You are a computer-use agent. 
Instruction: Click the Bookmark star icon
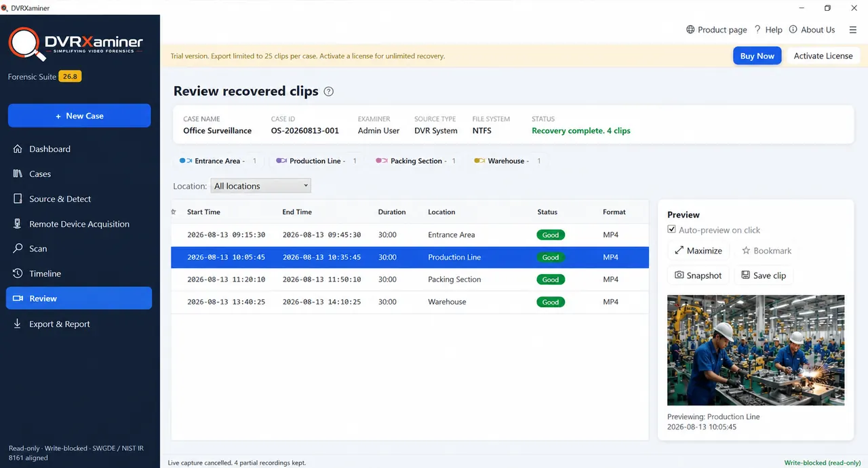pos(746,251)
